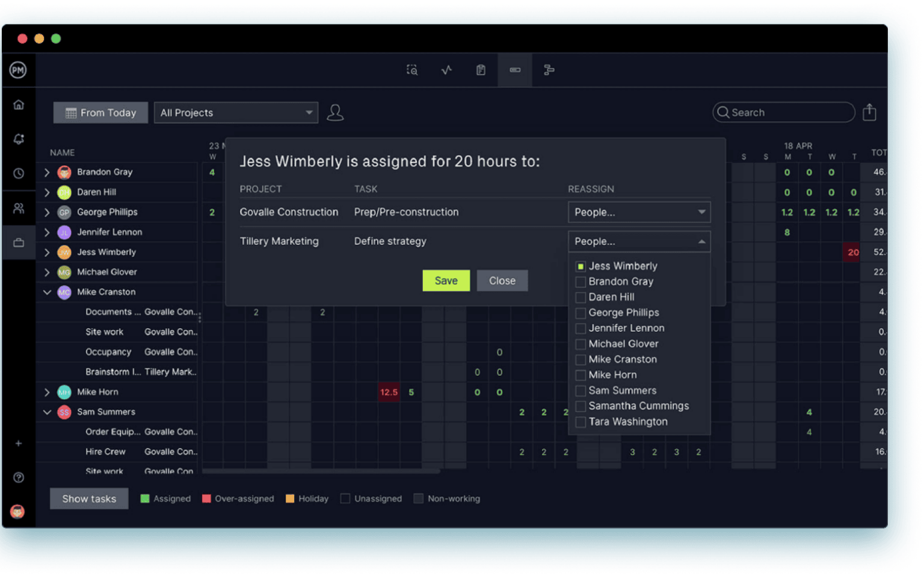Expand the Mike Horn row
The width and height of the screenshot is (924, 576).
47,392
